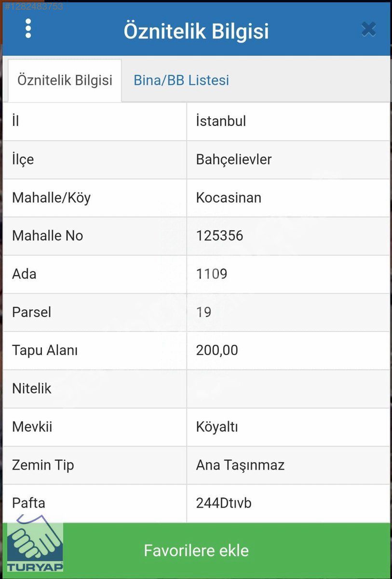Open the three-dot options menu
The width and height of the screenshot is (392, 579).
click(28, 29)
